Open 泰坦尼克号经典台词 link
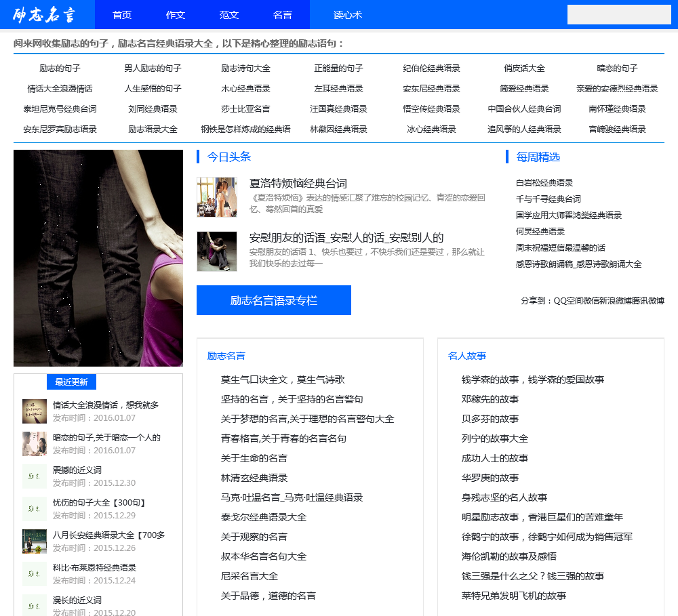 coord(60,109)
